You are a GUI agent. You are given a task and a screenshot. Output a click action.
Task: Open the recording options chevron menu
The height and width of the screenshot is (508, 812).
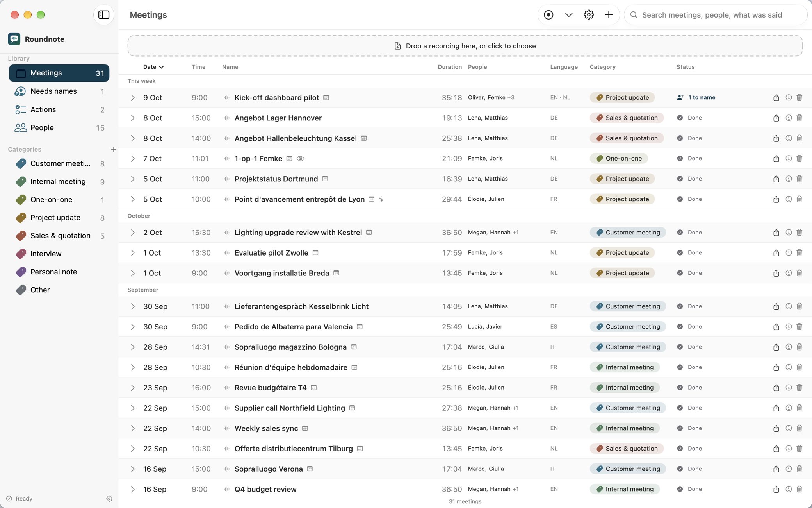tap(569, 15)
